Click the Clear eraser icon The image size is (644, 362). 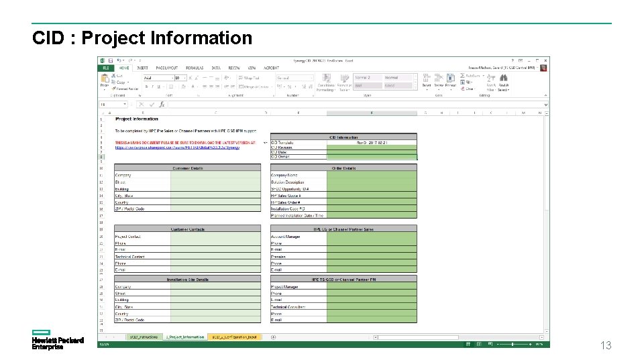point(462,88)
